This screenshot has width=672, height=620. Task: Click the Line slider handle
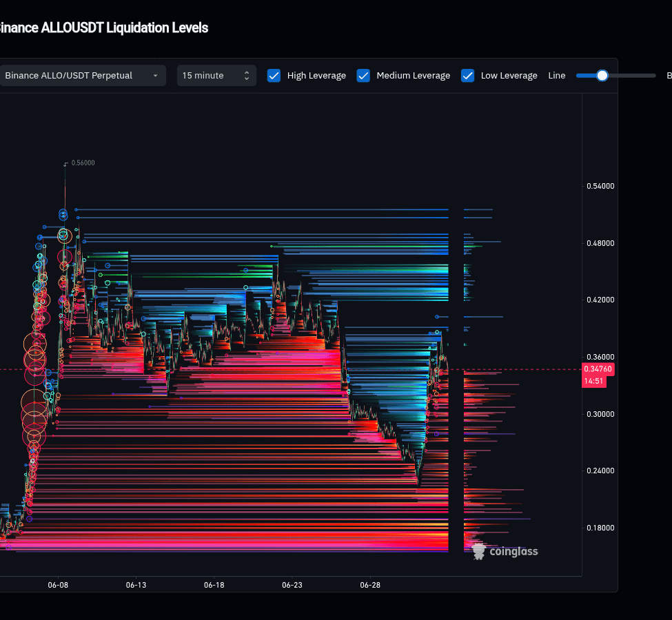(602, 75)
